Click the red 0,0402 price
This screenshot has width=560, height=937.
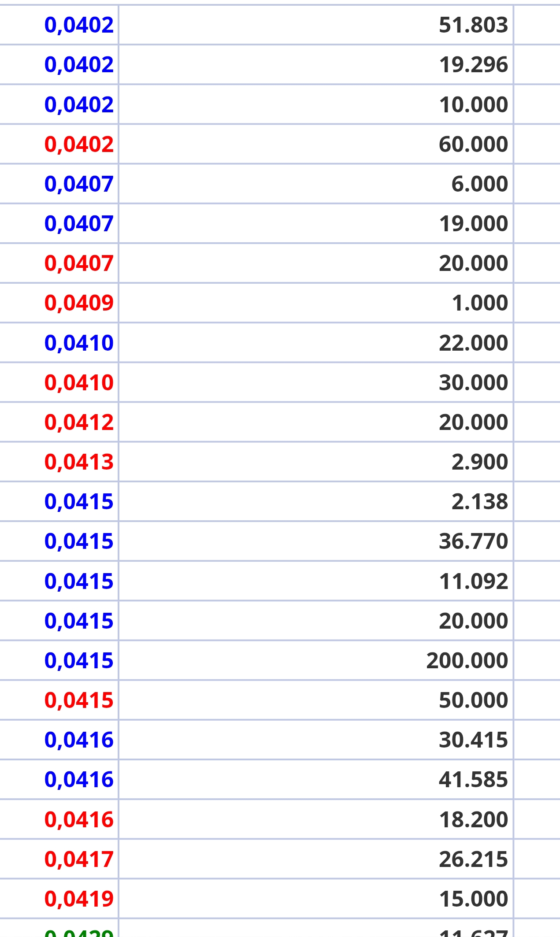[79, 144]
